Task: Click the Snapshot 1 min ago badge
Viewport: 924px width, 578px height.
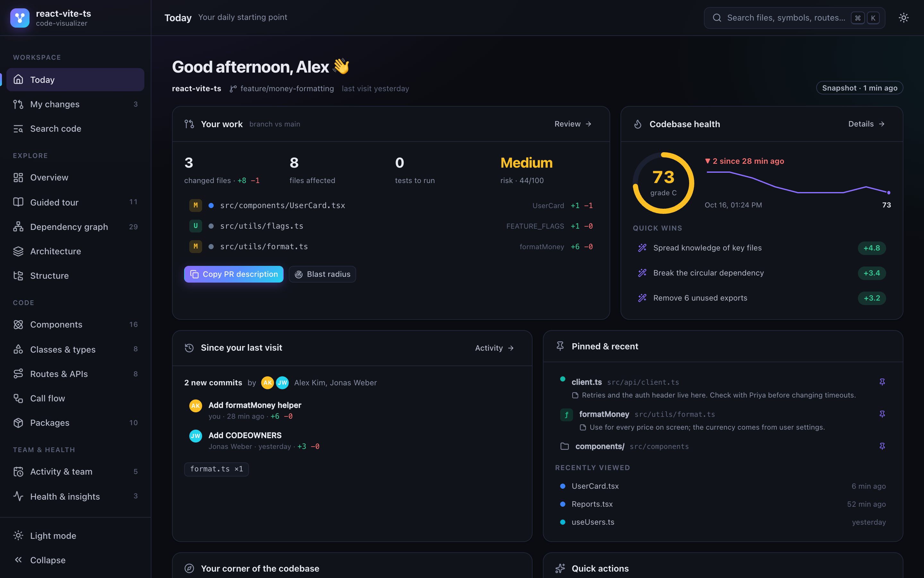Action: tap(860, 88)
